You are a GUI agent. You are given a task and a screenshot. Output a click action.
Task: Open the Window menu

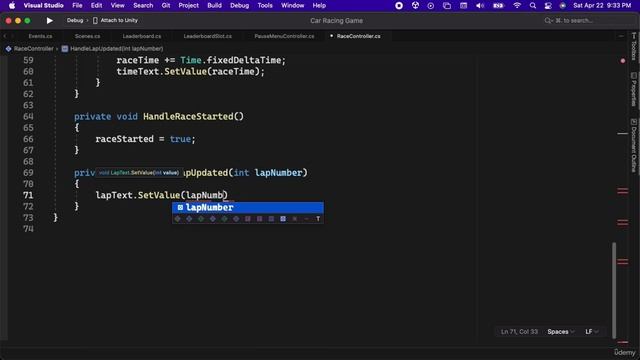click(x=293, y=6)
